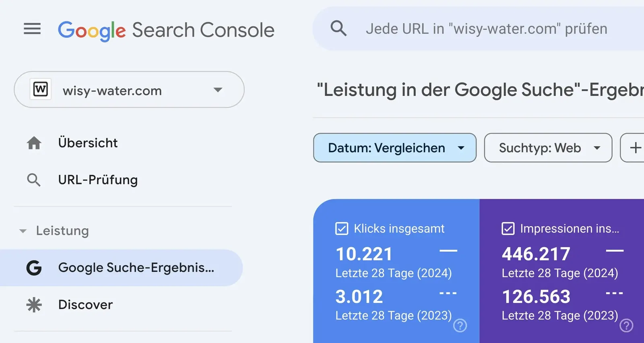Screen dimensions: 644x343
Task: Click Letzte 28 Tage (2023) under Impressionen
Action: click(560, 315)
